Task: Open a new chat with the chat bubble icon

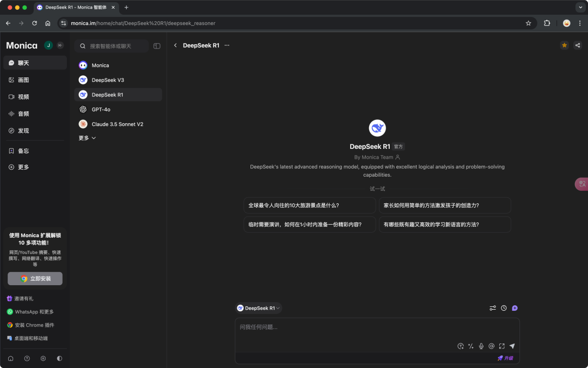Action: pyautogui.click(x=514, y=308)
